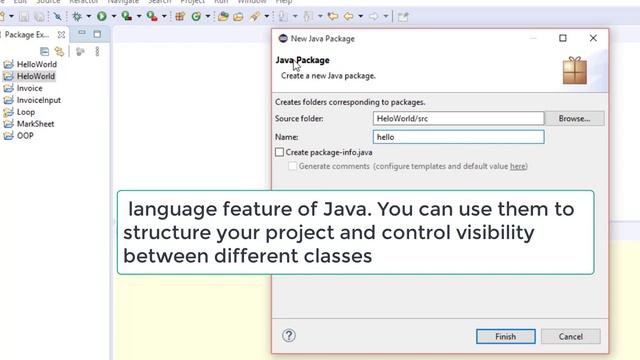
Task: Click the New Java Package toolbar icon
Action: [180, 16]
